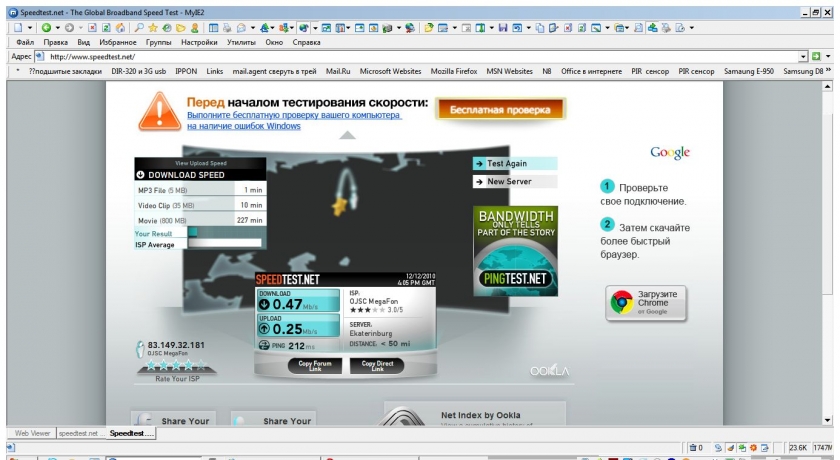The width and height of the screenshot is (840, 460).
Task: Click the globe icon in main toolbar
Action: tap(304, 28)
